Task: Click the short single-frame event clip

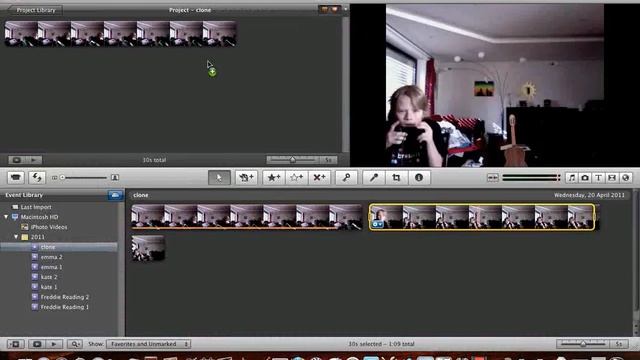Action: [148, 248]
